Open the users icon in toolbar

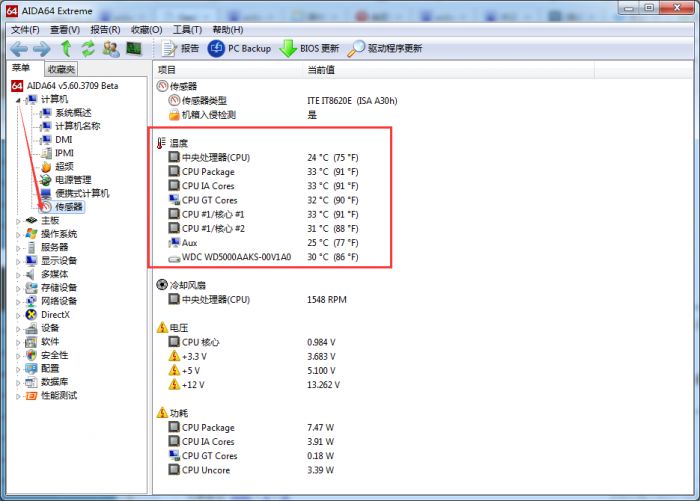pos(111,49)
